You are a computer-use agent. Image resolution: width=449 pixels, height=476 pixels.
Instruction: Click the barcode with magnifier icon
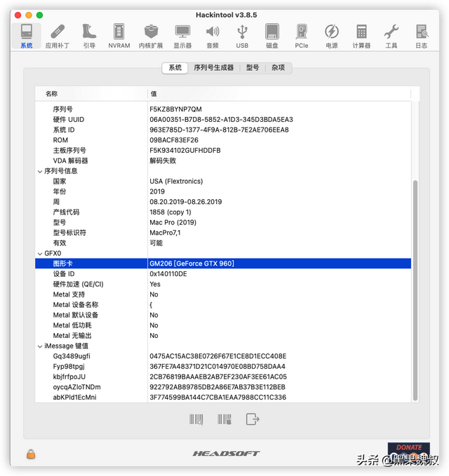(x=196, y=419)
